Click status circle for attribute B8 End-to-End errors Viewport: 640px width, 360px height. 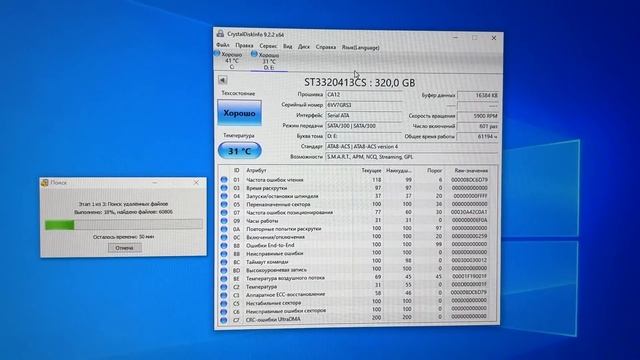(224, 246)
